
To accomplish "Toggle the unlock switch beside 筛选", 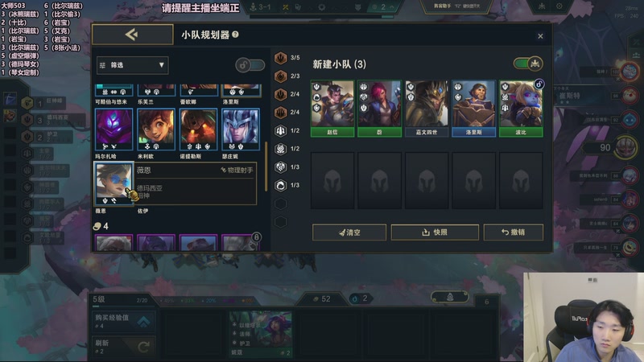I will [x=250, y=65].
